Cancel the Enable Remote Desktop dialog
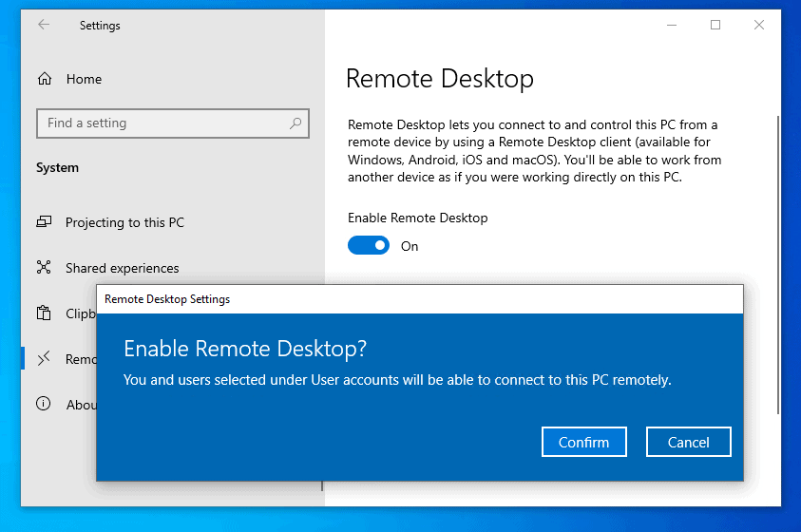The image size is (801, 532). point(688,442)
